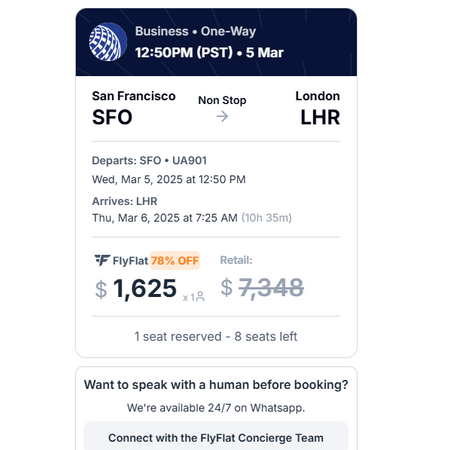450x450 pixels.
Task: Click the LHR destination airport code
Action: [x=320, y=117]
